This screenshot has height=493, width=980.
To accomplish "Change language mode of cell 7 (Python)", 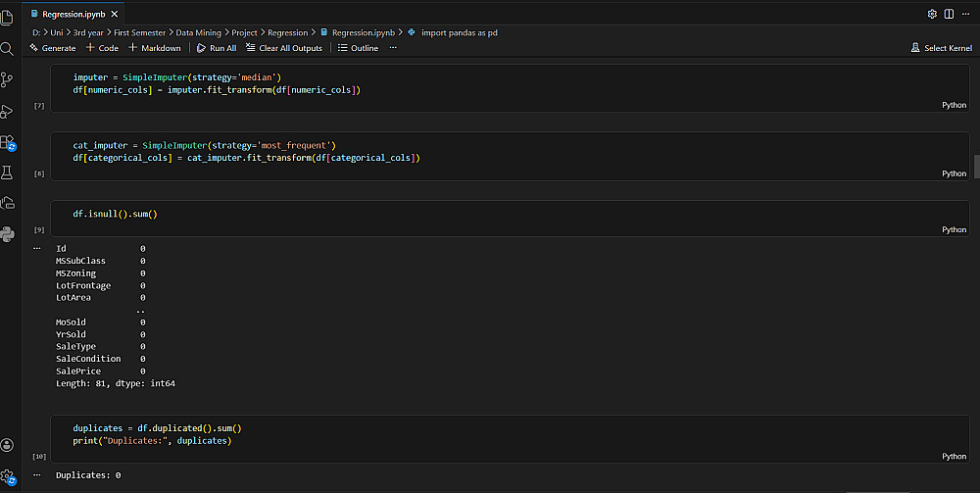I will coord(954,105).
